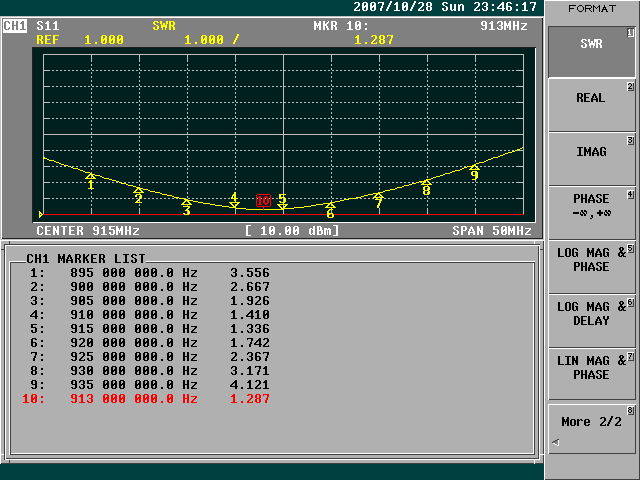Screen dimensions: 640x480
Task: Click the back arrow on More softkey
Action: 556,442
